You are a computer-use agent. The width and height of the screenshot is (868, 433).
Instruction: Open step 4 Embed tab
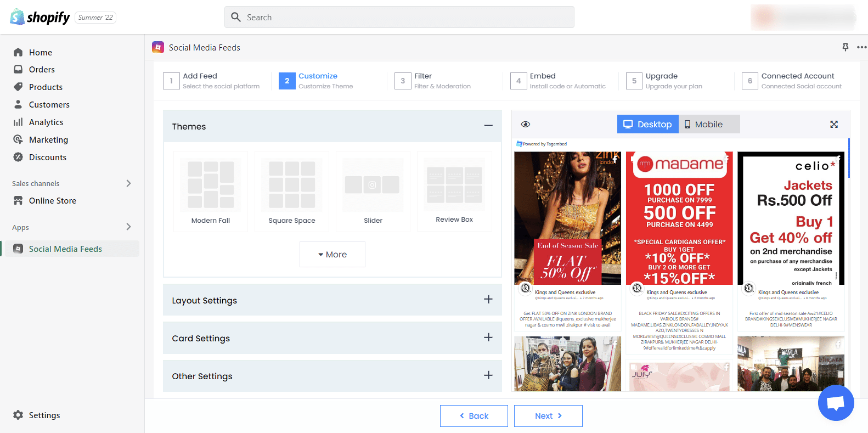coord(558,81)
